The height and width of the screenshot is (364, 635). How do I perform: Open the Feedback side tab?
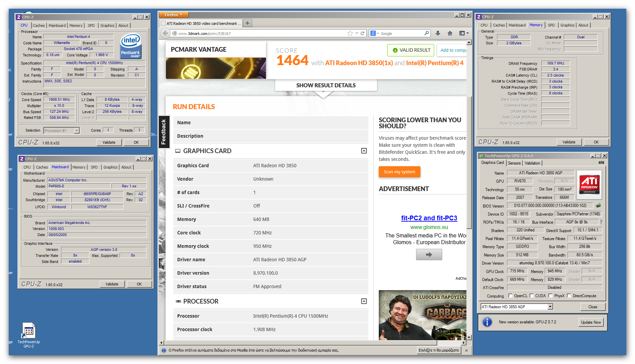pyautogui.click(x=164, y=132)
